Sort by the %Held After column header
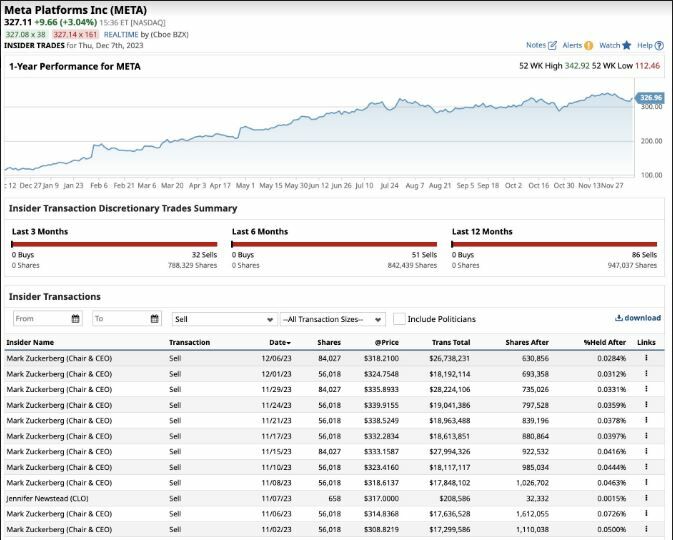 pos(604,342)
